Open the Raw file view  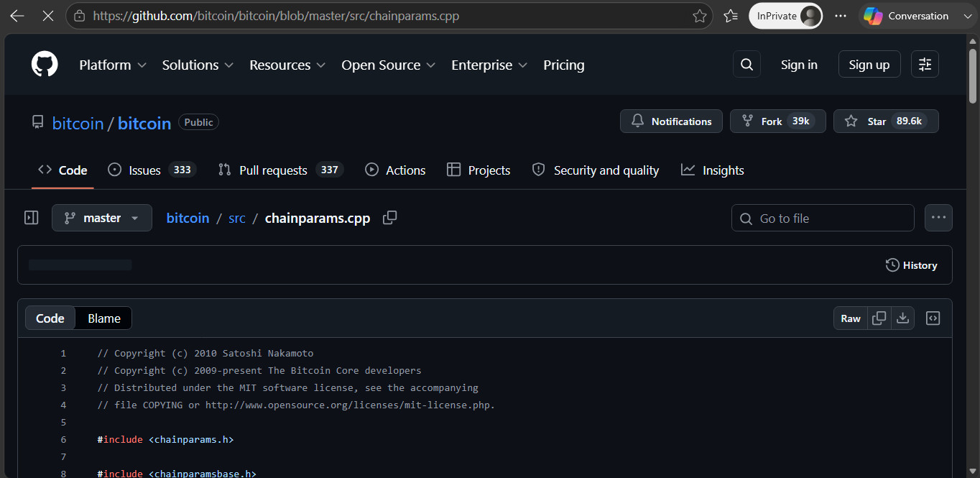(851, 318)
